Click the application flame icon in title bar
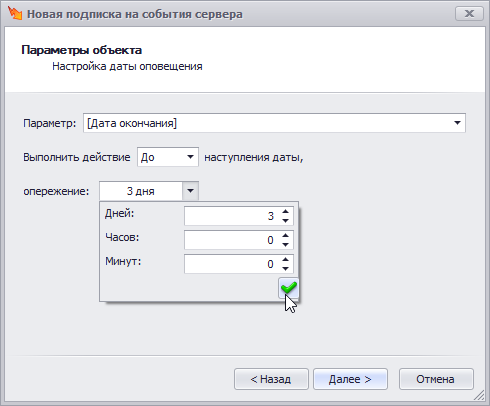490x406 pixels. point(15,13)
